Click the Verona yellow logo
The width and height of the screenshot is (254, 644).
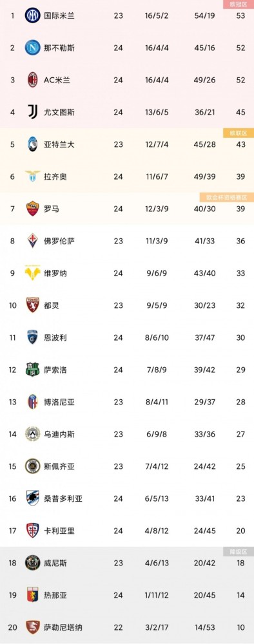click(32, 272)
